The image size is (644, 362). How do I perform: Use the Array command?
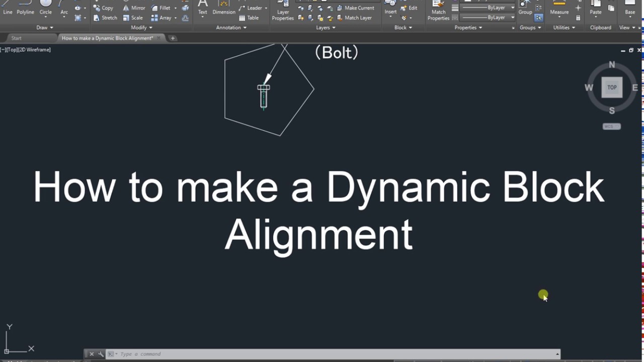click(161, 18)
